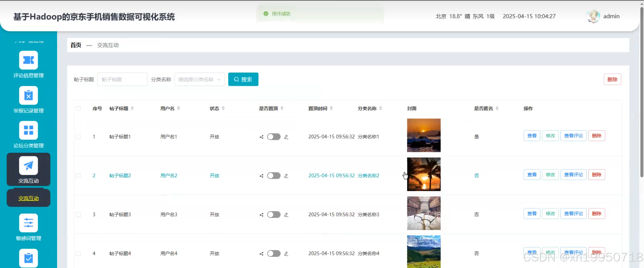Select 交流互动 submenu item in sidebar

(x=29, y=198)
